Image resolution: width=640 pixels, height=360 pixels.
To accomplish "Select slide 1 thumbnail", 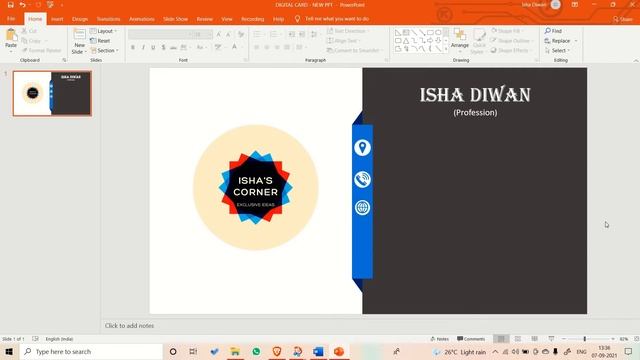I will pos(52,93).
